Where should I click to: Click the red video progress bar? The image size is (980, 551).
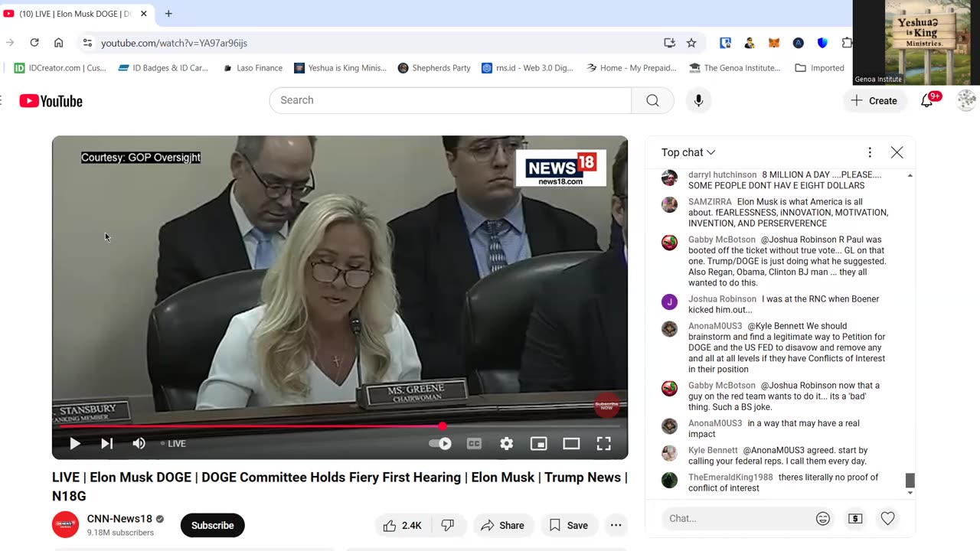pyautogui.click(x=340, y=426)
